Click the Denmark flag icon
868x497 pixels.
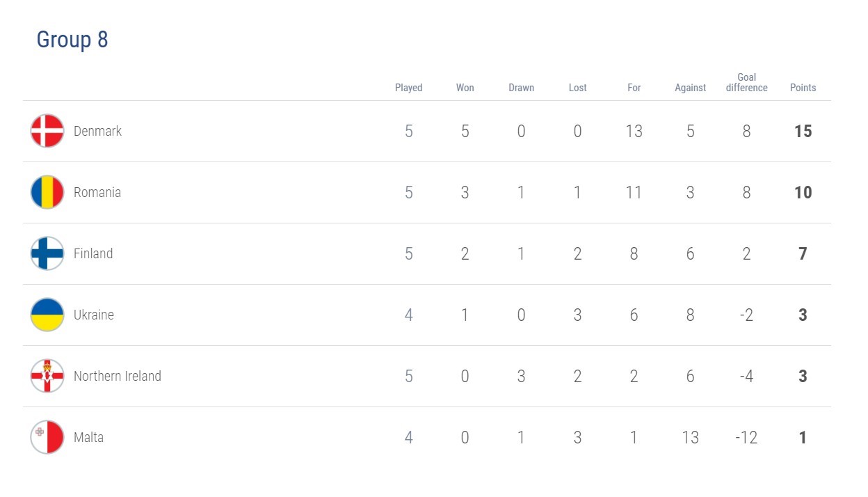tap(47, 131)
